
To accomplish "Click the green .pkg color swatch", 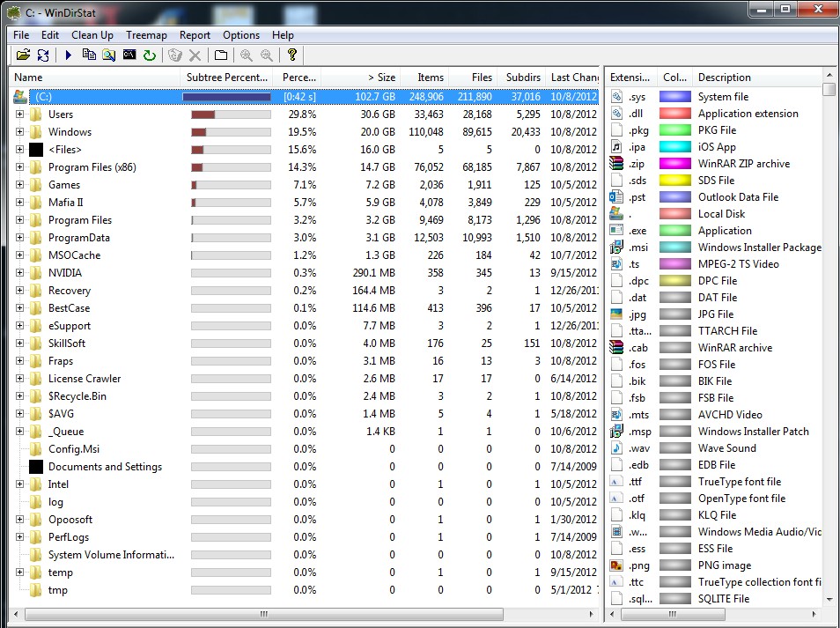I will [x=675, y=129].
